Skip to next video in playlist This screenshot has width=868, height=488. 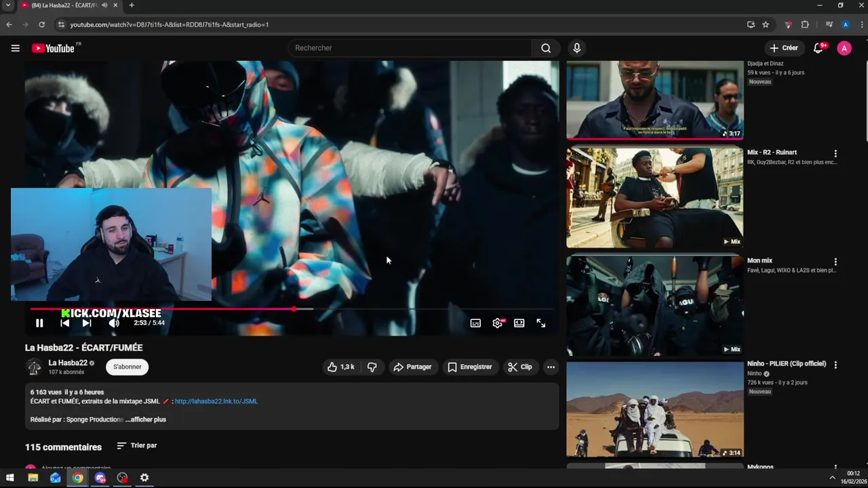[x=87, y=323]
